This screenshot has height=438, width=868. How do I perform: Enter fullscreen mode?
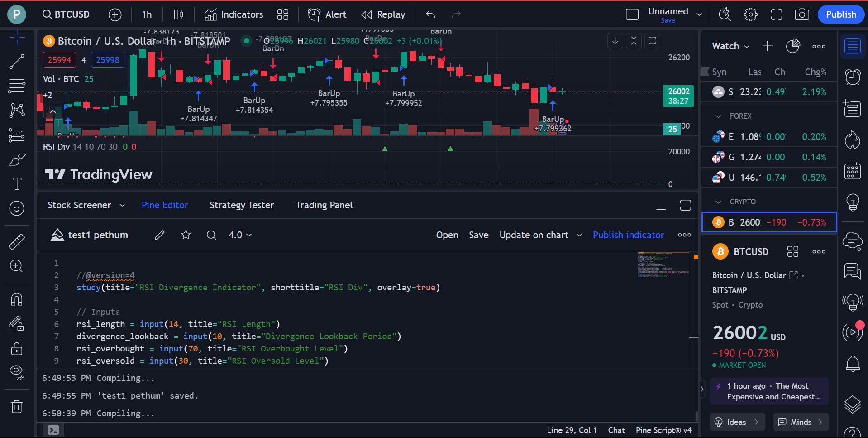coord(777,14)
